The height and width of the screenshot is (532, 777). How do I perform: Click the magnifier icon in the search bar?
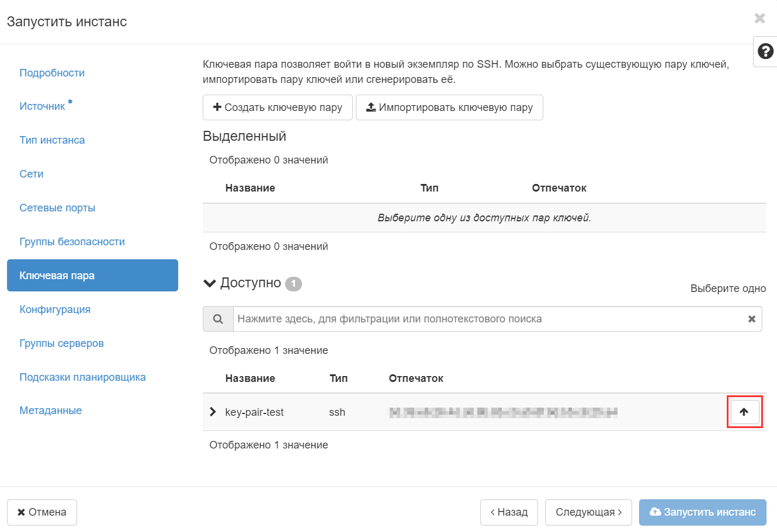218,319
